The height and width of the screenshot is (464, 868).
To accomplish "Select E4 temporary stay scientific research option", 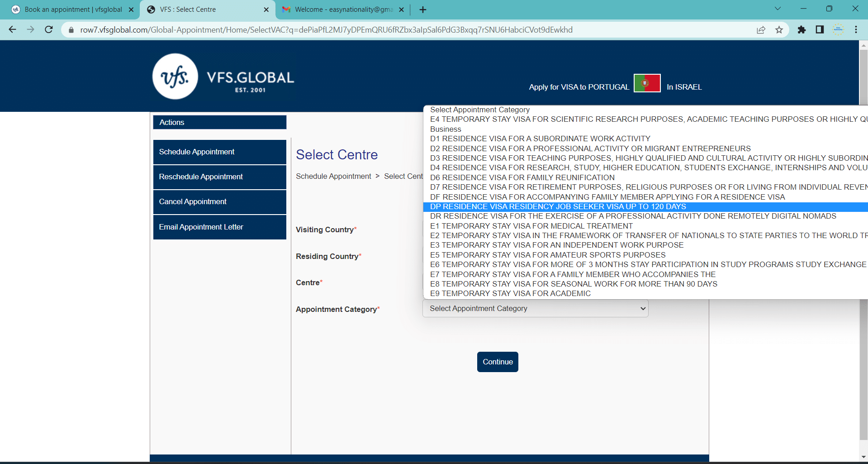I will [x=645, y=119].
